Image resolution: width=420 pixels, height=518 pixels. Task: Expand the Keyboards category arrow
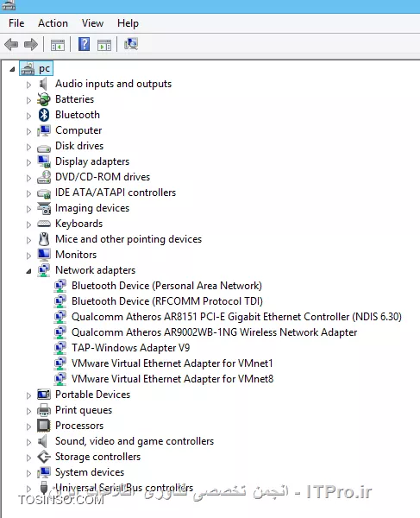coord(28,224)
